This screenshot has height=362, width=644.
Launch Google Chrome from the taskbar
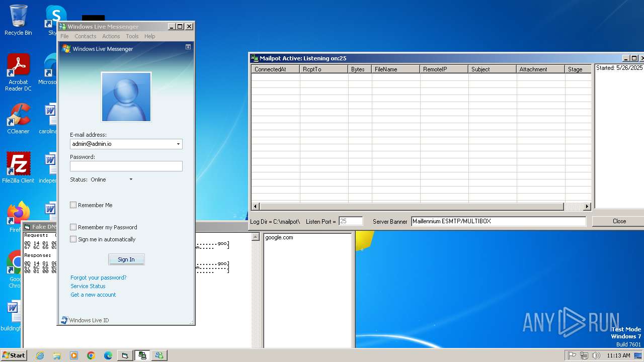91,355
